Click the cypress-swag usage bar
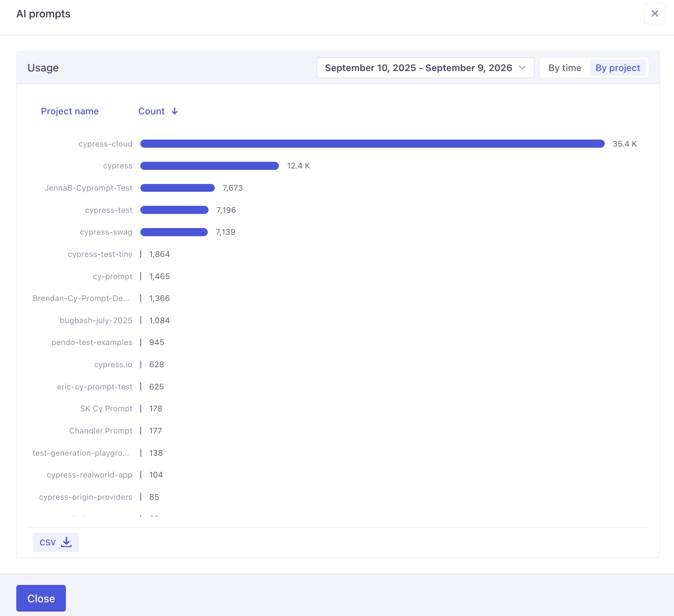The width and height of the screenshot is (674, 616). [173, 232]
